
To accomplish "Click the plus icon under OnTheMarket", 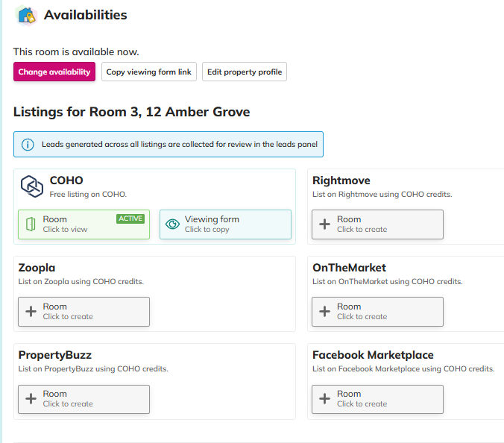I will pos(324,312).
